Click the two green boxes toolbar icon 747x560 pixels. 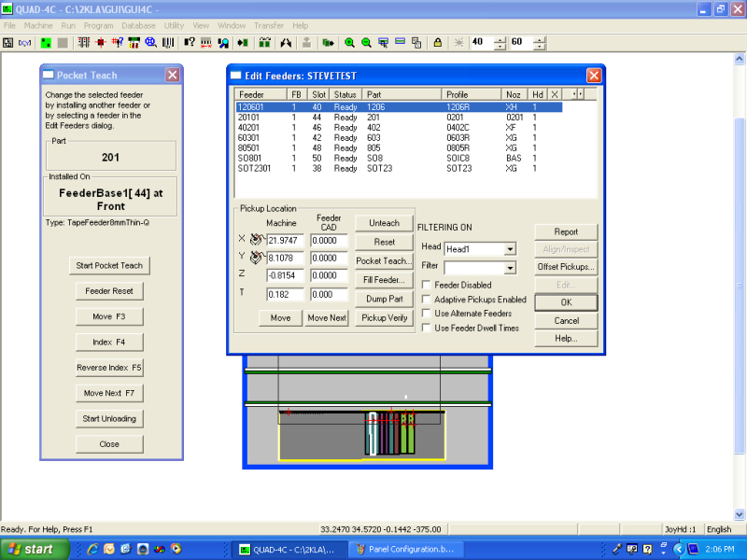[265, 43]
